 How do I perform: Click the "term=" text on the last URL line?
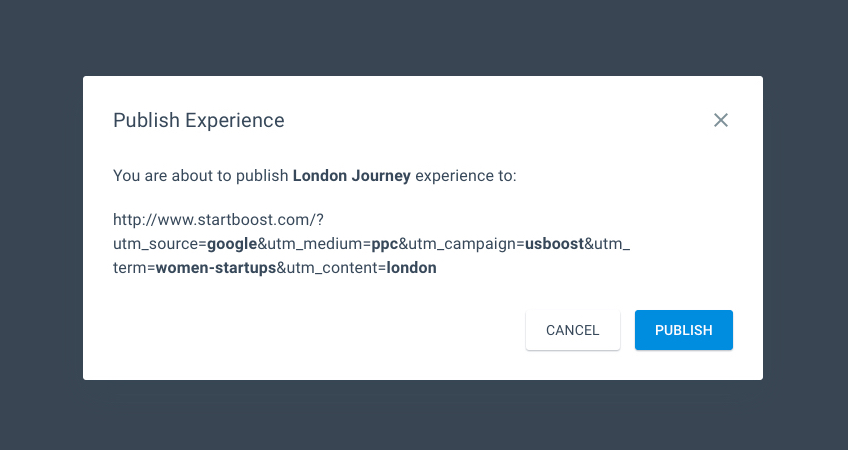coord(133,268)
